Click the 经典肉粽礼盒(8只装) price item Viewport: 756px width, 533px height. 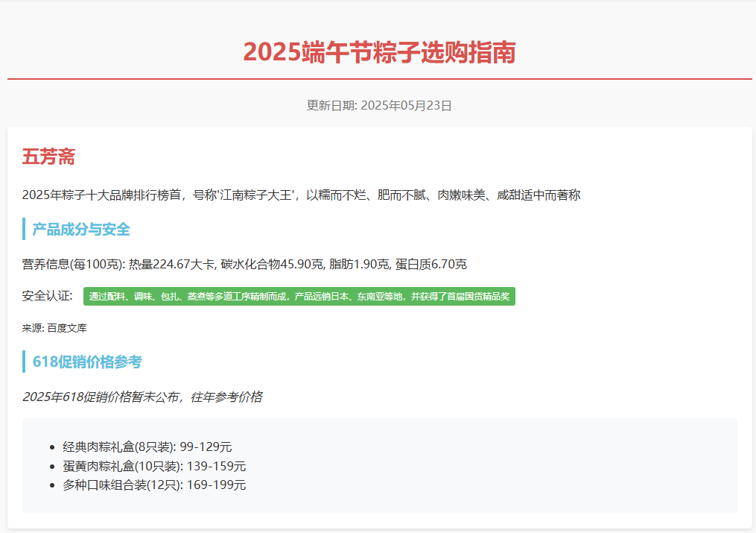147,447
